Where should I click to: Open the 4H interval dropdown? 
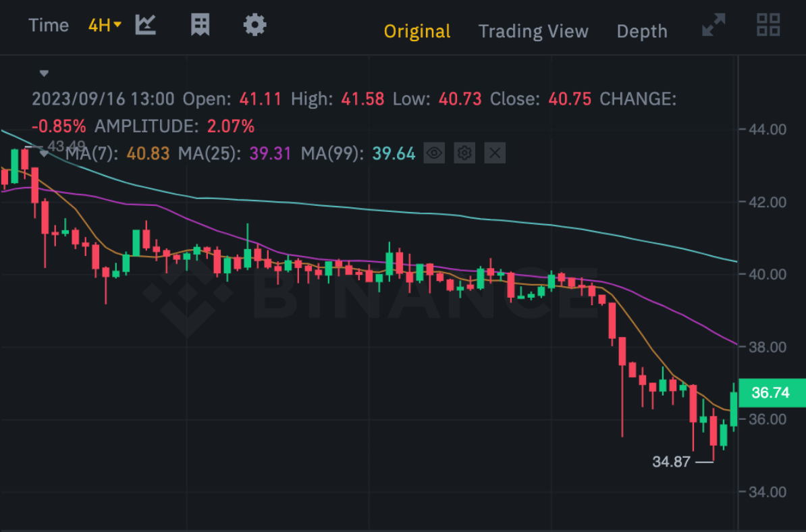click(105, 26)
